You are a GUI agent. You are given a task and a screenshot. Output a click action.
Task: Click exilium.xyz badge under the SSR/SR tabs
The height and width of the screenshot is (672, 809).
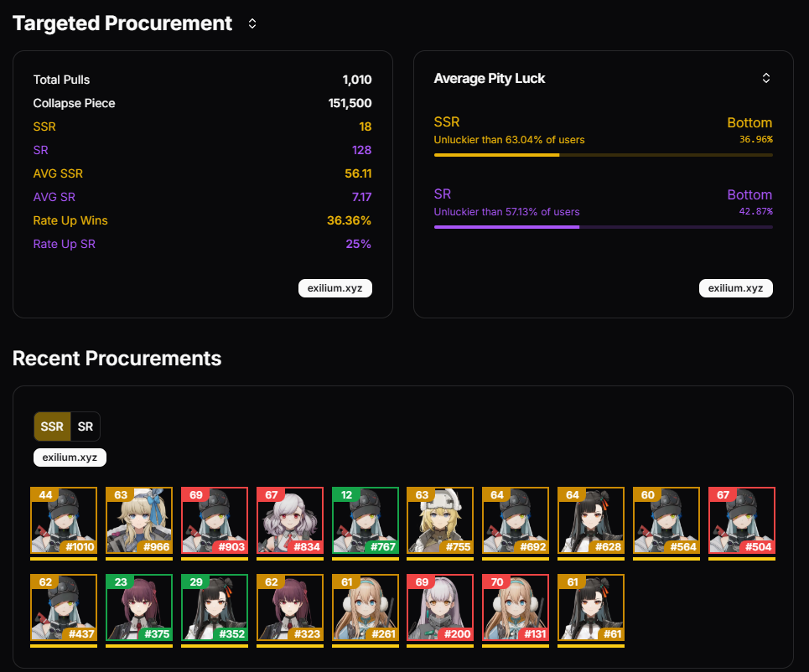click(x=70, y=457)
